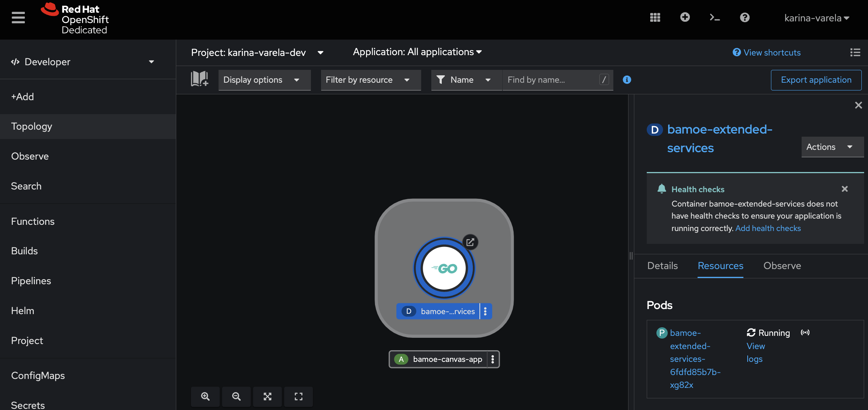Open URL decorator on Go node
Viewport: 868px width, 410px height.
pos(470,242)
